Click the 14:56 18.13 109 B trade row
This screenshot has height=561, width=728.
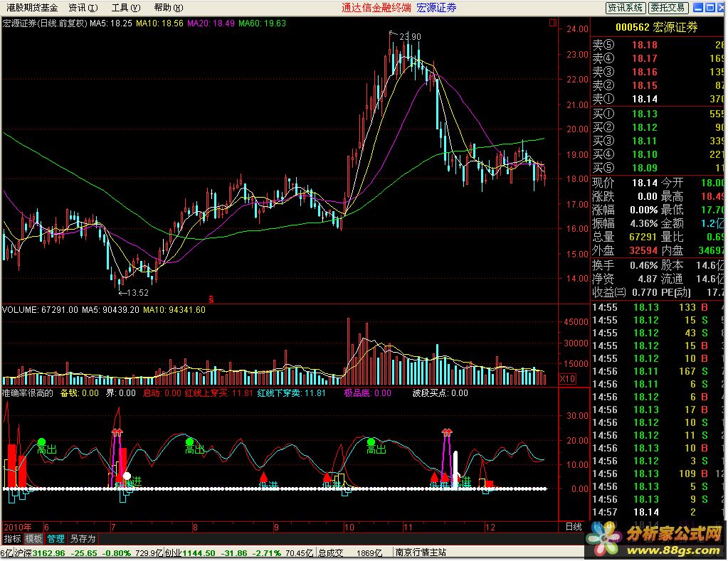pyautogui.click(x=658, y=474)
